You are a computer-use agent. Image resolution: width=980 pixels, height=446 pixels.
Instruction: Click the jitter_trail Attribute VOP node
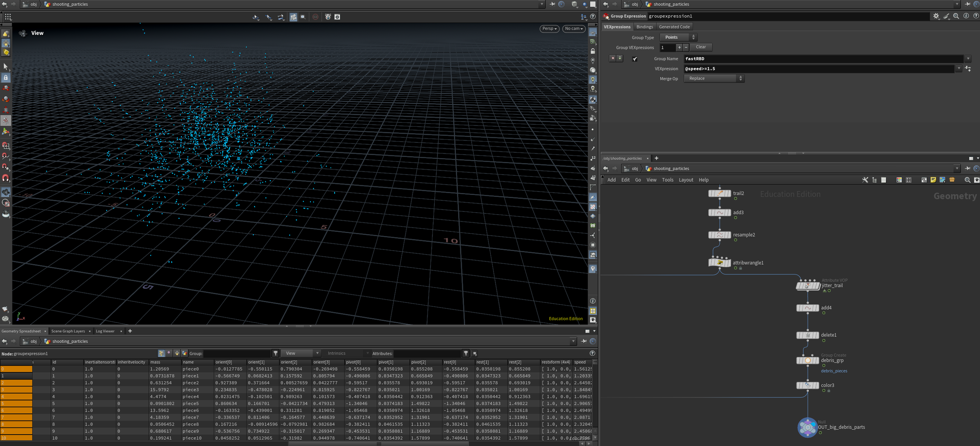808,286
